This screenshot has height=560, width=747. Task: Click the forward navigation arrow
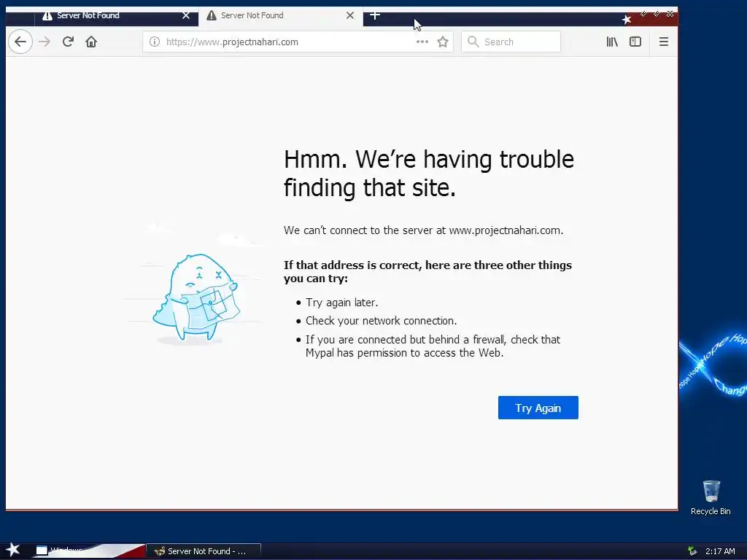click(x=44, y=42)
